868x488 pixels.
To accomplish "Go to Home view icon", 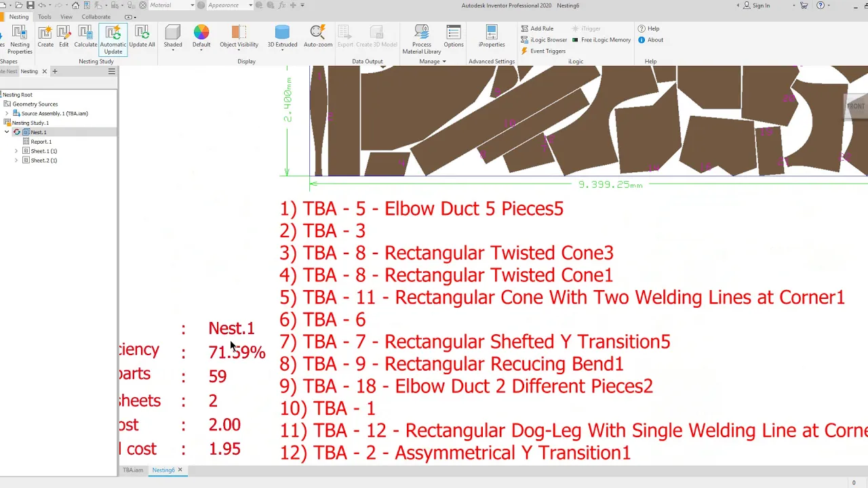I will coord(75,5).
